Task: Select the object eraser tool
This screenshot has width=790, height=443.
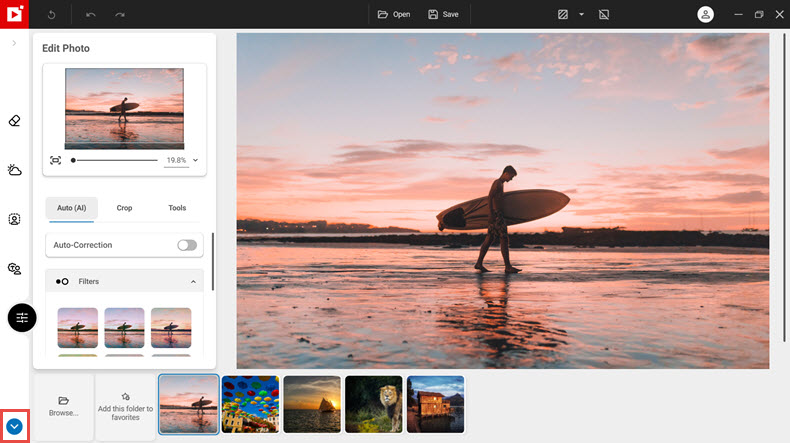Action: coord(14,121)
